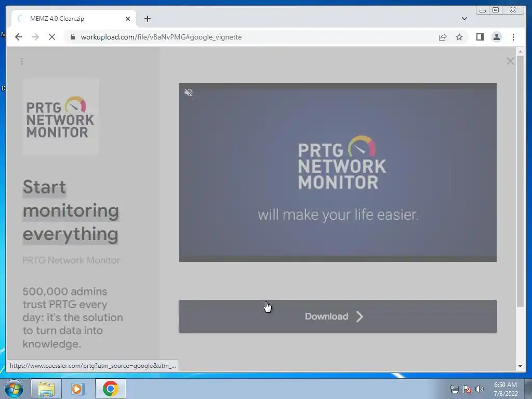Click the 'PRTG Network Monitor' advertiser text
The height and width of the screenshot is (399, 532).
coord(71,260)
